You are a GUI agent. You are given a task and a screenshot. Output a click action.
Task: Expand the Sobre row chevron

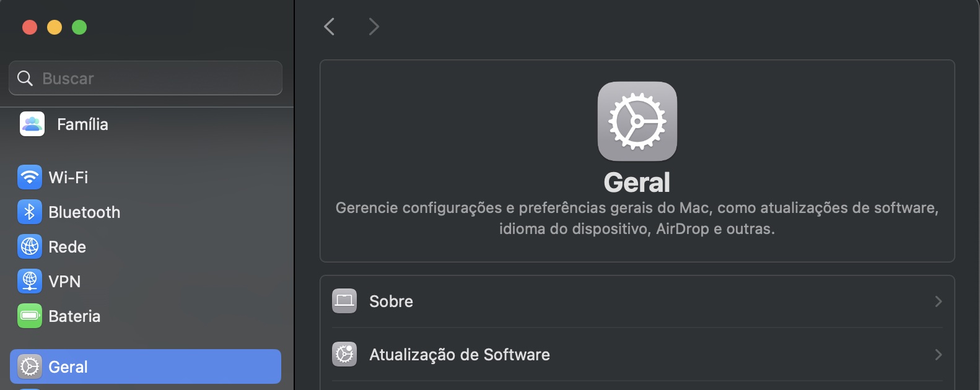point(937,301)
